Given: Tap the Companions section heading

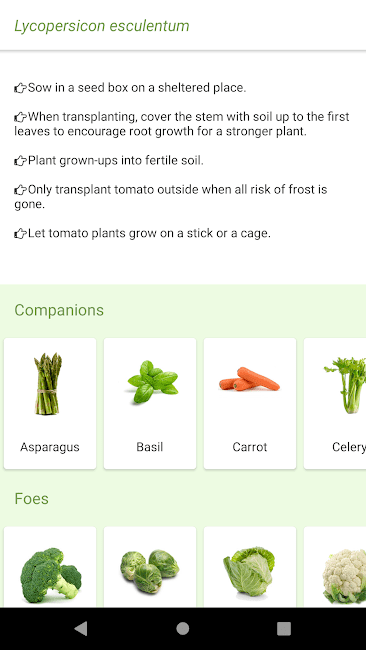Looking at the screenshot, I should [59, 310].
